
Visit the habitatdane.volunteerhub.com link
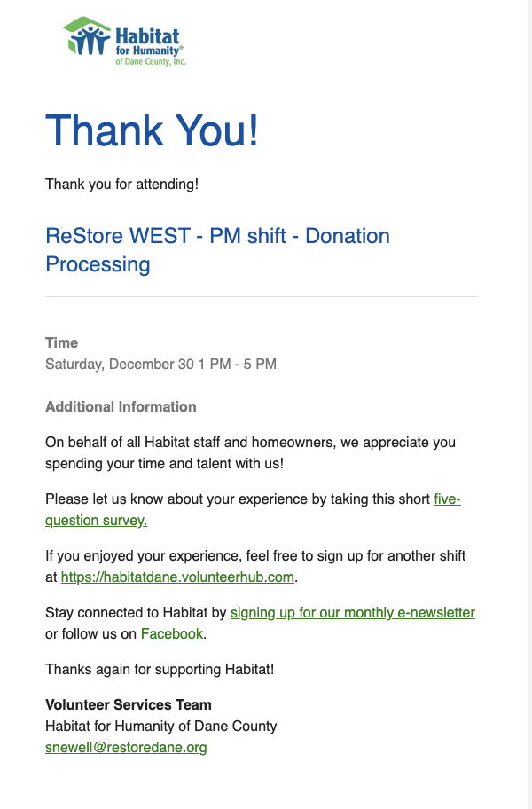177,577
